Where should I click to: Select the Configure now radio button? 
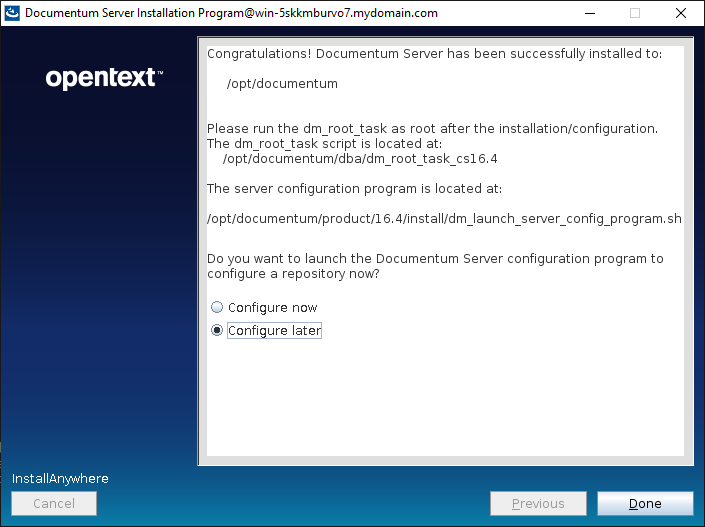click(x=217, y=308)
